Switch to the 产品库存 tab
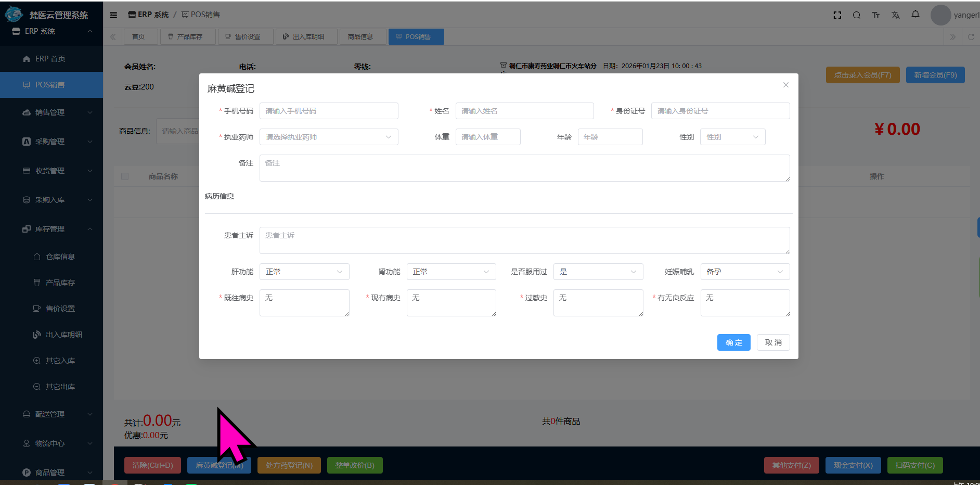The height and width of the screenshot is (485, 980). (188, 37)
